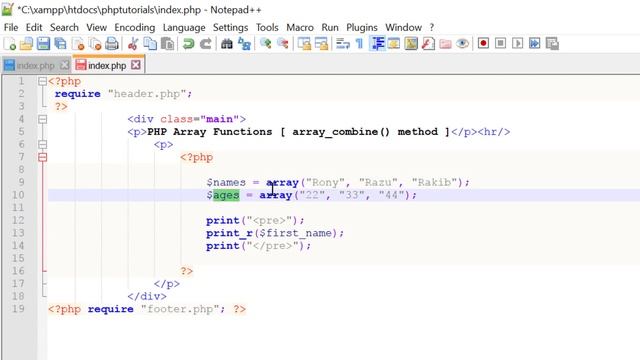Collapse the p tag fold on line 6

(x=42, y=144)
